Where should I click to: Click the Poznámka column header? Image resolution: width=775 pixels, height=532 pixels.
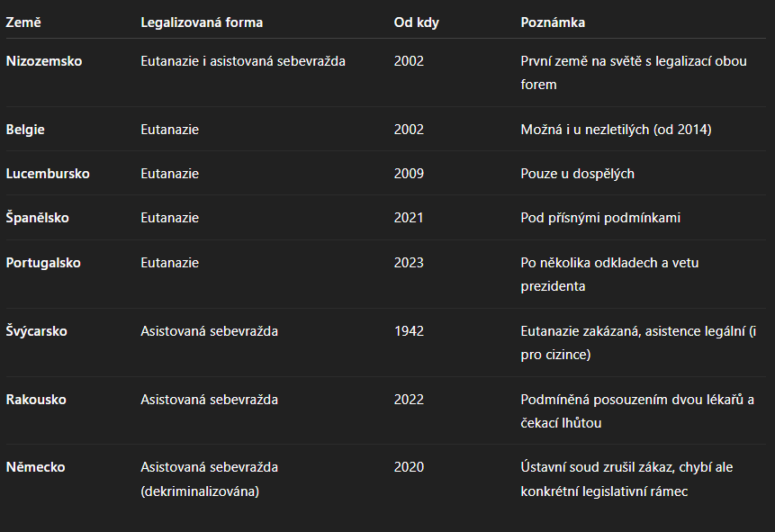(553, 23)
